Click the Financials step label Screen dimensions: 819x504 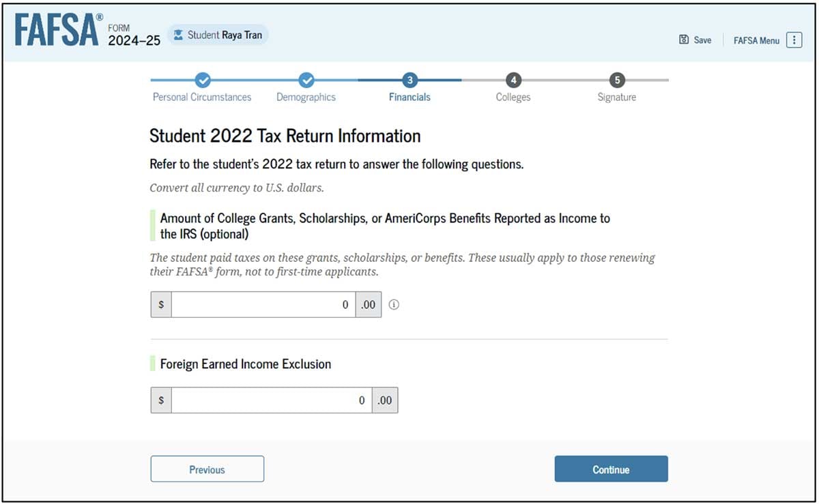[409, 97]
